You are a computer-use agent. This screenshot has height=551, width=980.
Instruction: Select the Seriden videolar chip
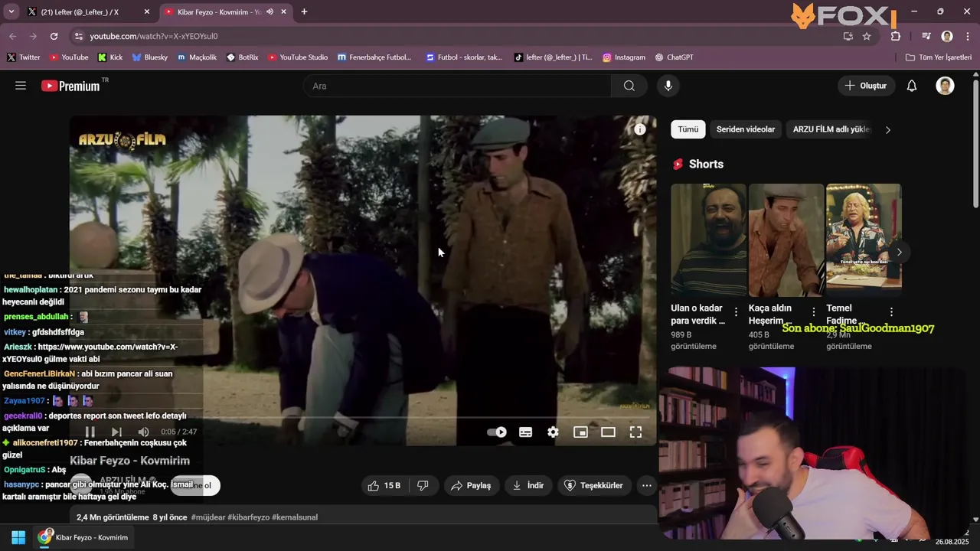tap(746, 129)
